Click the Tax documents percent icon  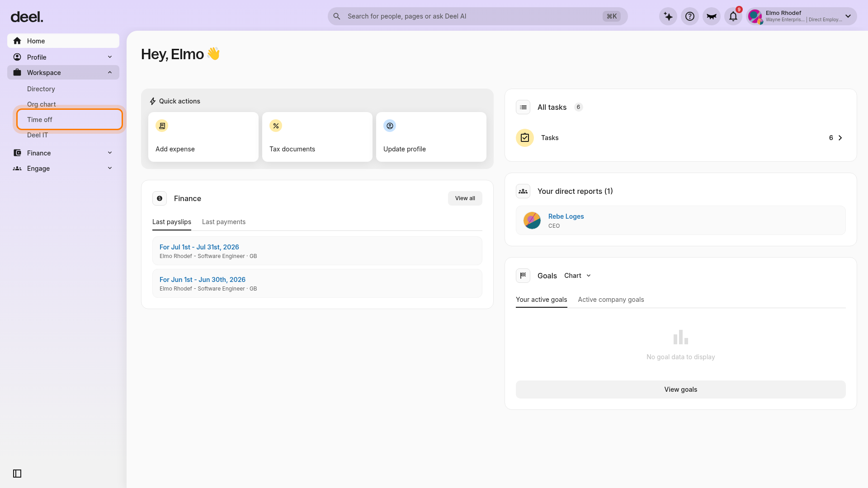pos(276,126)
